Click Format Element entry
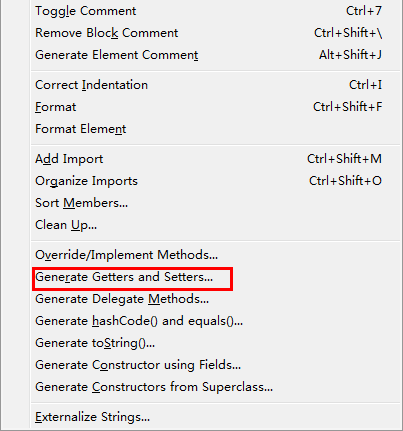 click(x=215, y=129)
